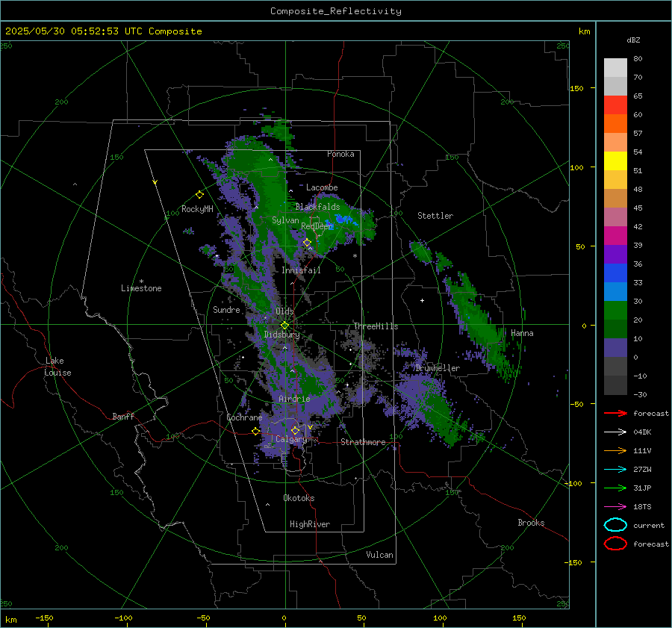This screenshot has height=628, width=672.
Task: Click the yellow diamond marker above Calgary
Action: tap(295, 430)
